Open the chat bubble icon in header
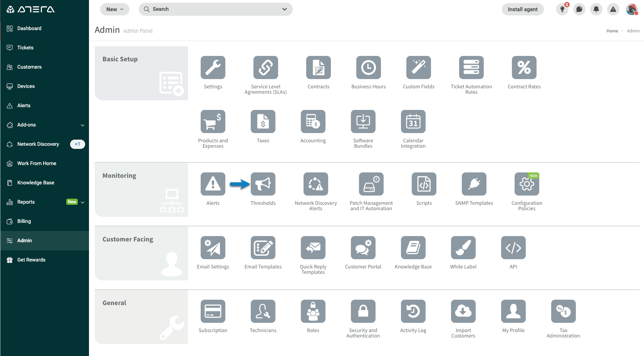 coord(579,9)
